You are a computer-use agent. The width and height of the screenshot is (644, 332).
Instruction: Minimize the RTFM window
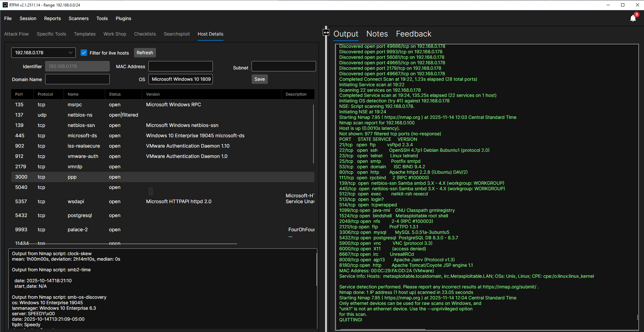point(608,5)
